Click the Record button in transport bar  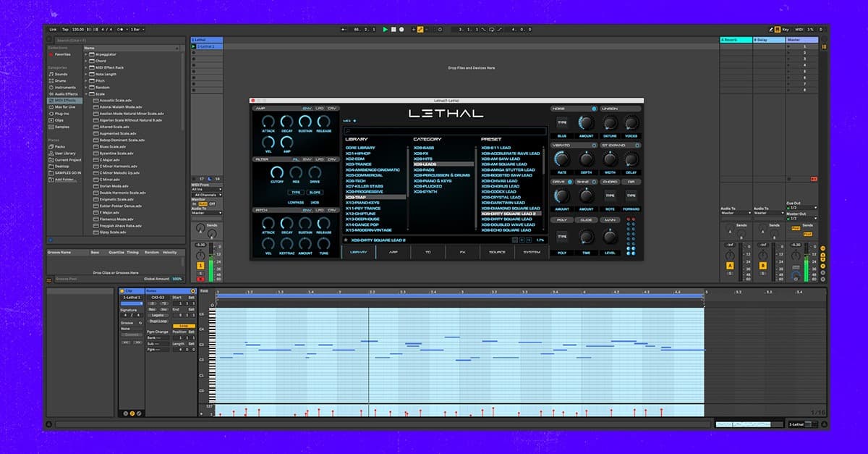[x=401, y=30]
